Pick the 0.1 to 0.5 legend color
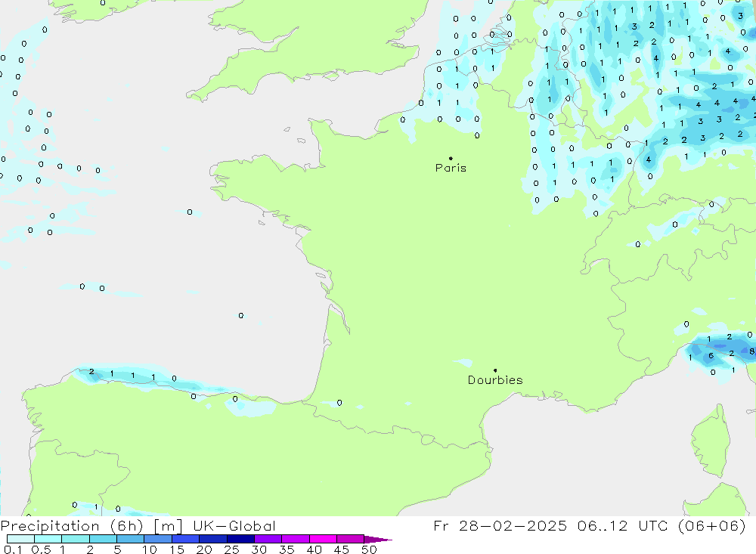756x554 pixels. [20, 539]
